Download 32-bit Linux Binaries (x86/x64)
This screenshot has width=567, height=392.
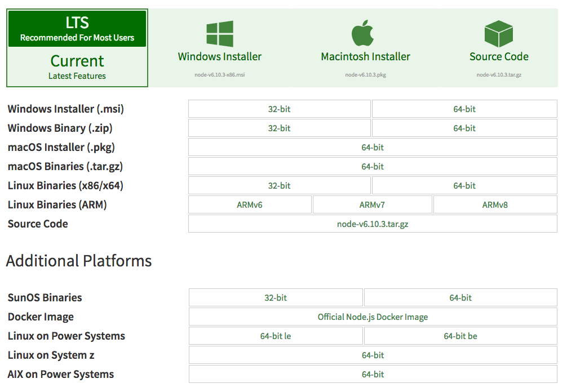[x=279, y=185]
